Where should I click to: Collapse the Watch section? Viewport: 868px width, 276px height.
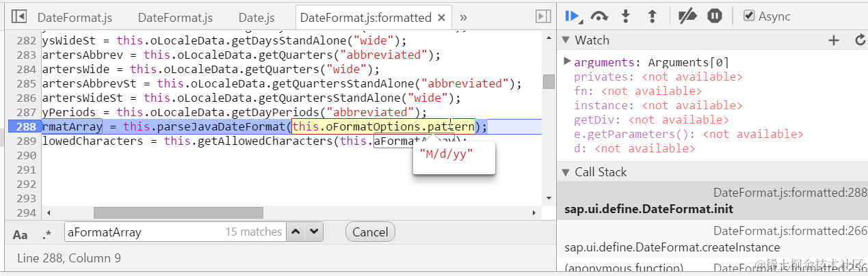[x=566, y=40]
